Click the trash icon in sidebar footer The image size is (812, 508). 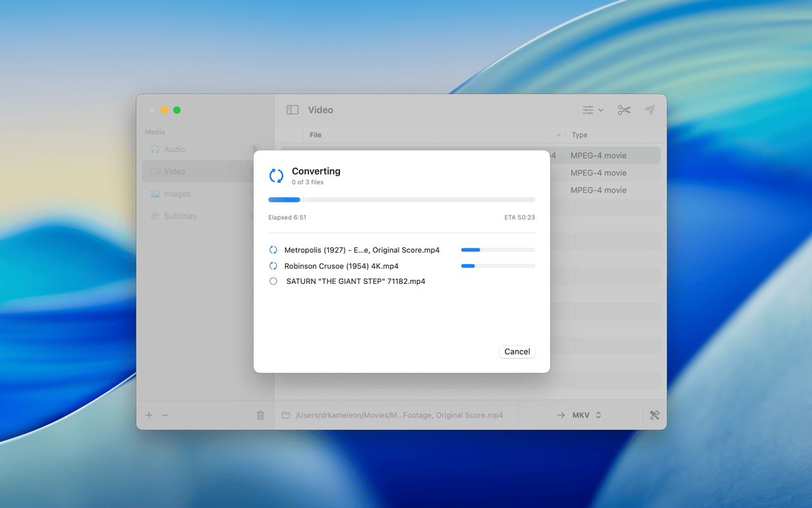[x=260, y=415]
